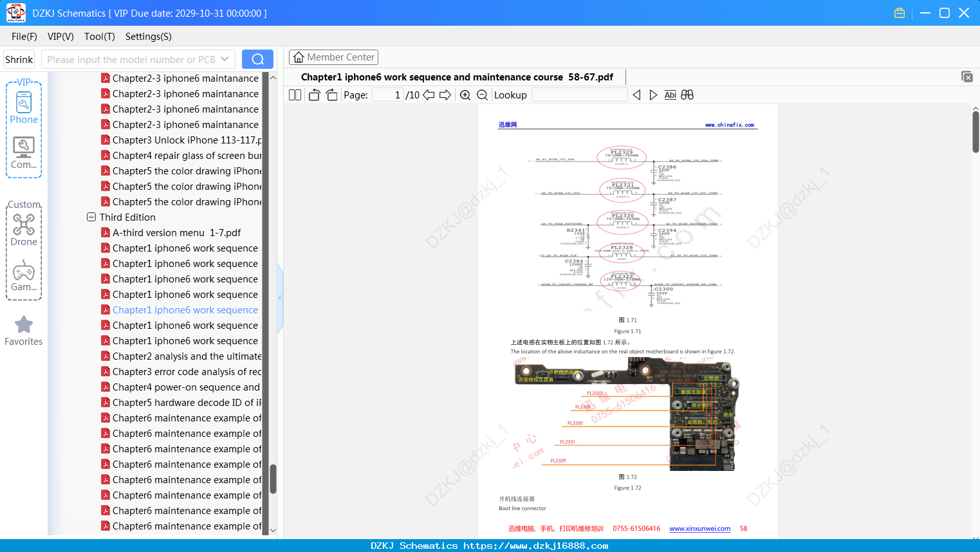Click the binoculars search icon
980x552 pixels.
pyautogui.click(x=687, y=95)
